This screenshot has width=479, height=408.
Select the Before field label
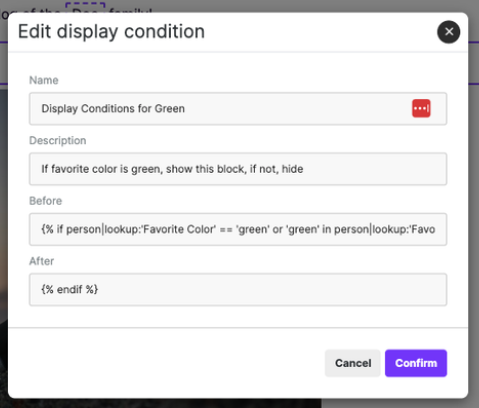[x=46, y=201]
